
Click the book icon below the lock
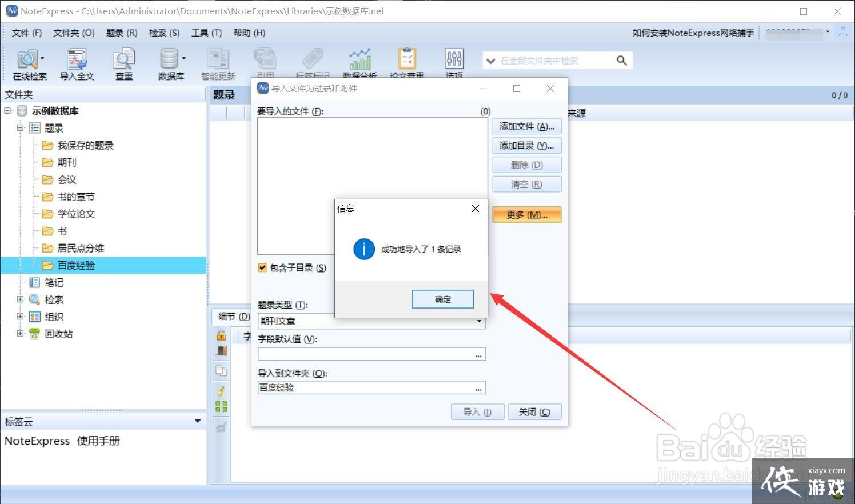221,351
